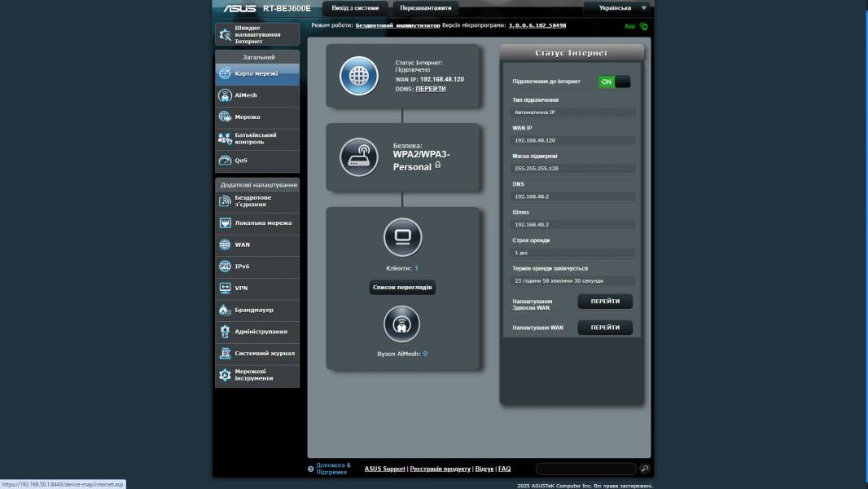
Task: Click the lease time 1 дні value
Action: point(572,253)
